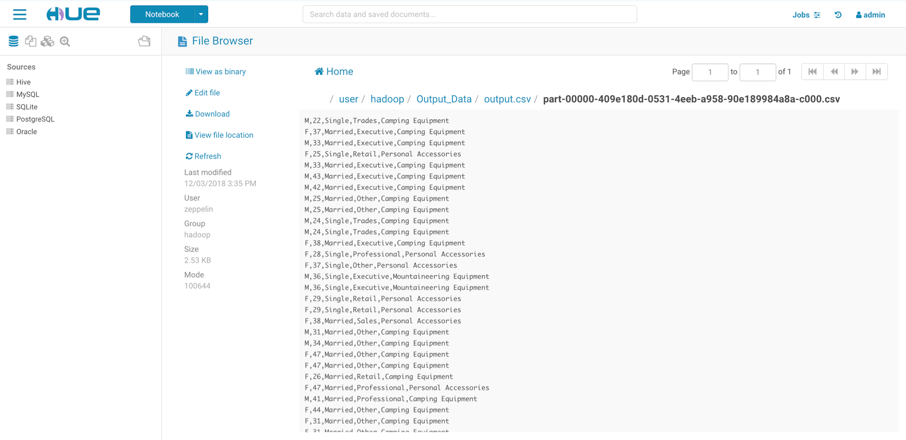This screenshot has height=440, width=906.
Task: Click View as binary
Action: pyautogui.click(x=216, y=72)
